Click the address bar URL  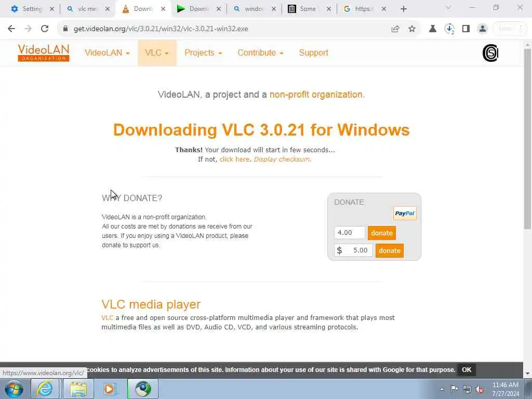(161, 29)
